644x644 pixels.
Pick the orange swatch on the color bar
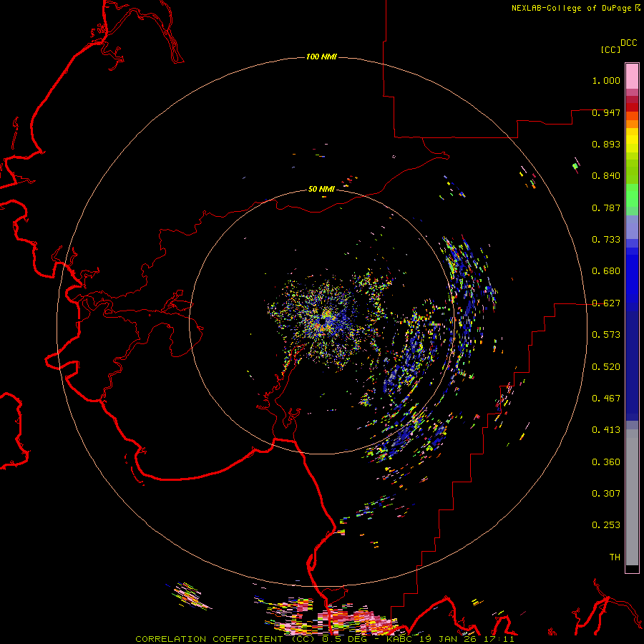coord(632,124)
